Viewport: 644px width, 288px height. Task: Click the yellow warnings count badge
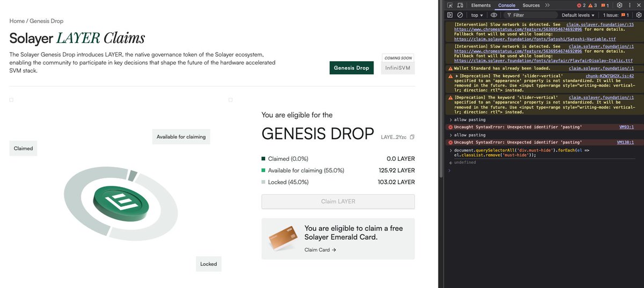coord(592,5)
